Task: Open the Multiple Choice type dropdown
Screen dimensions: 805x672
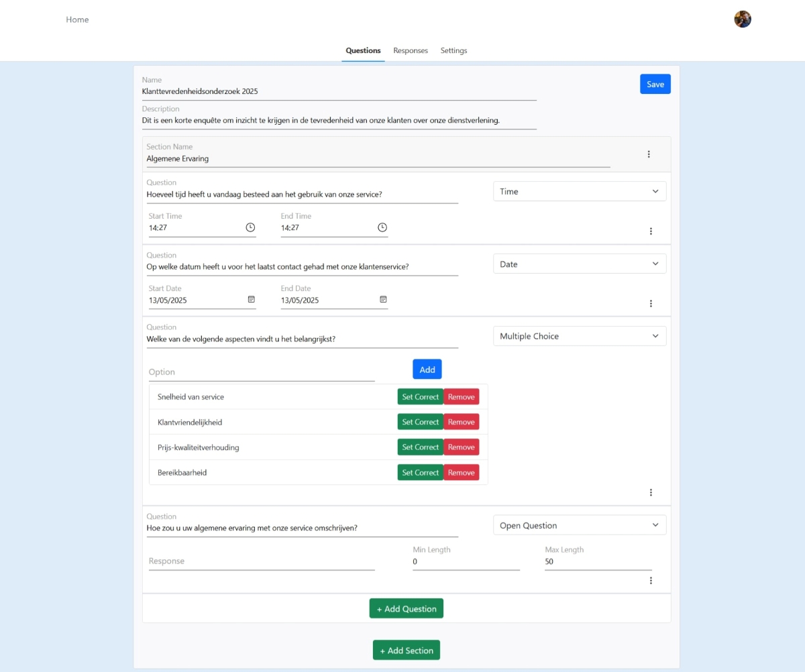Action: 580,337
